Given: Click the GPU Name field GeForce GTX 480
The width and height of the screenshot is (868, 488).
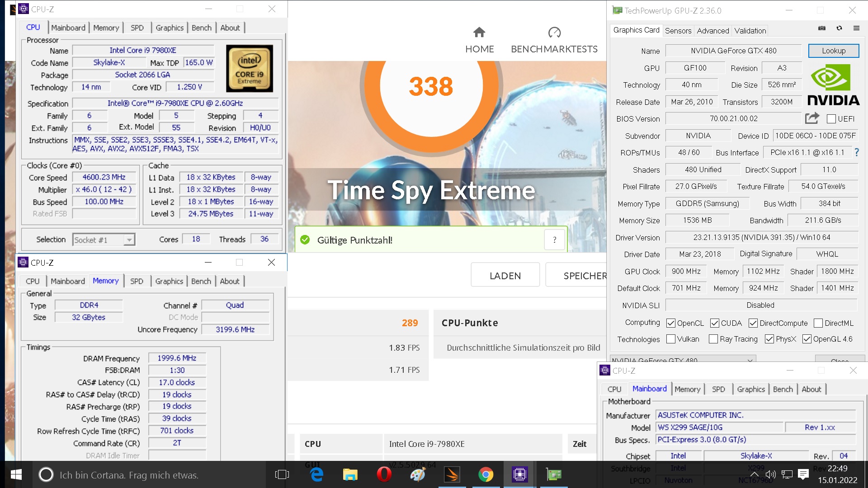Looking at the screenshot, I should coord(733,51).
